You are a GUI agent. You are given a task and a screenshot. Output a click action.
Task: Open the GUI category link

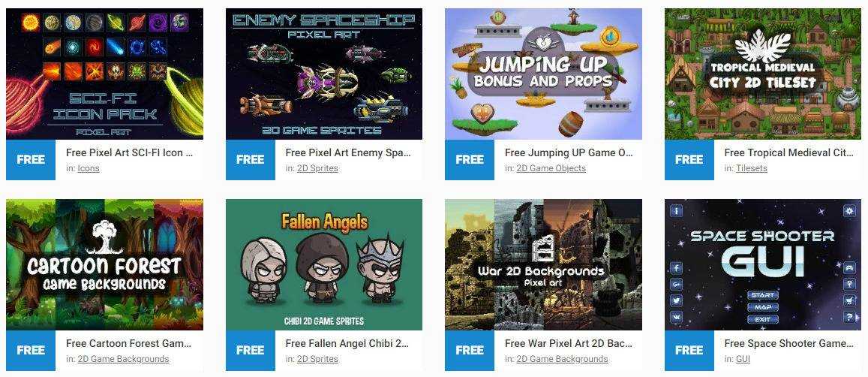point(743,359)
